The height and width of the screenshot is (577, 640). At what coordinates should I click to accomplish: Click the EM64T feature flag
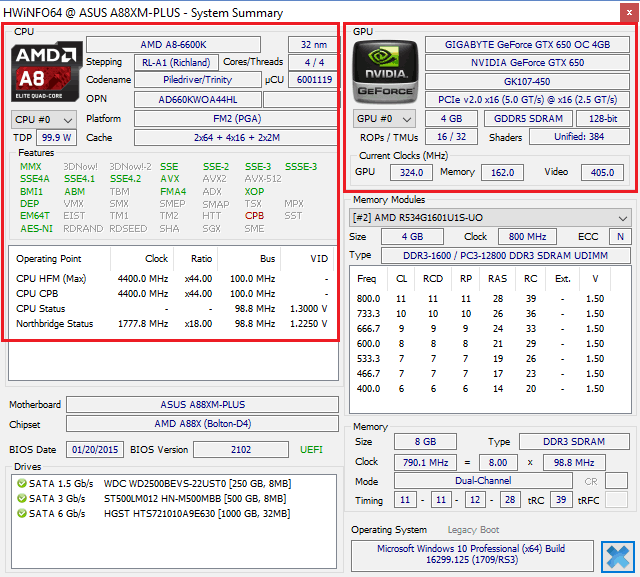(x=35, y=216)
